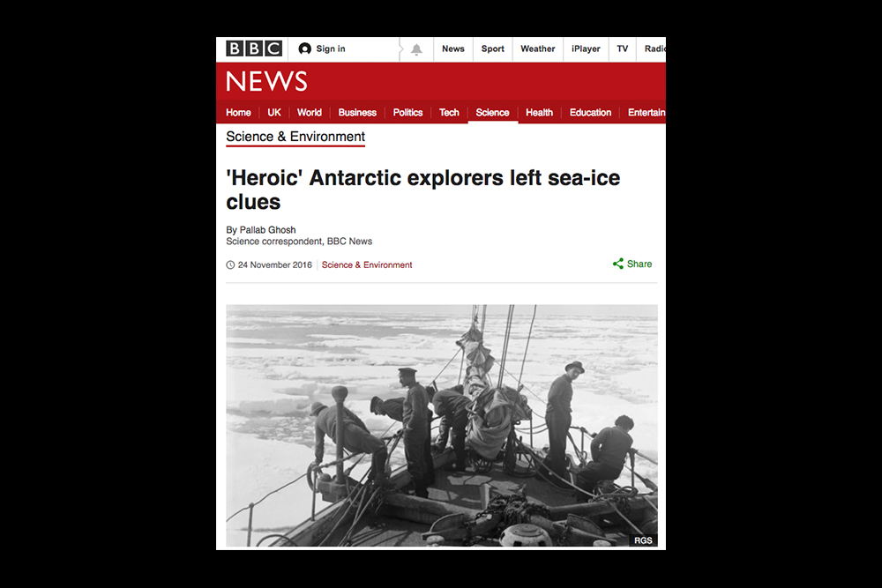
Task: Go to Home in news navigation
Action: coord(238,113)
